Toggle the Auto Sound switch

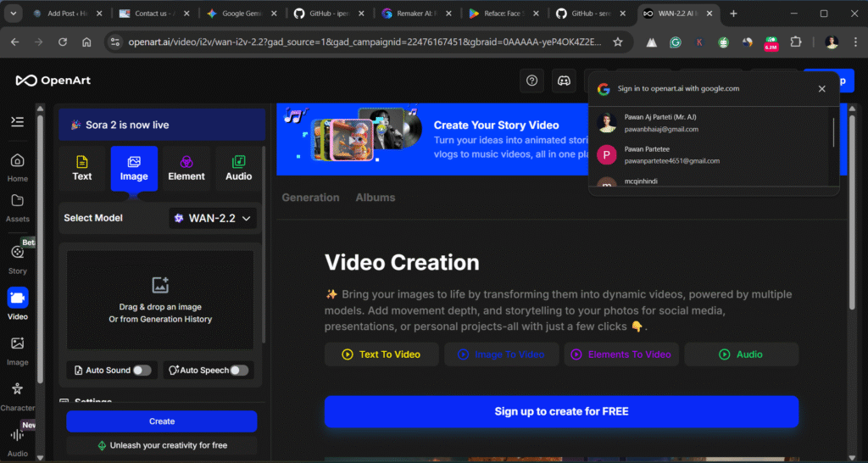click(142, 370)
